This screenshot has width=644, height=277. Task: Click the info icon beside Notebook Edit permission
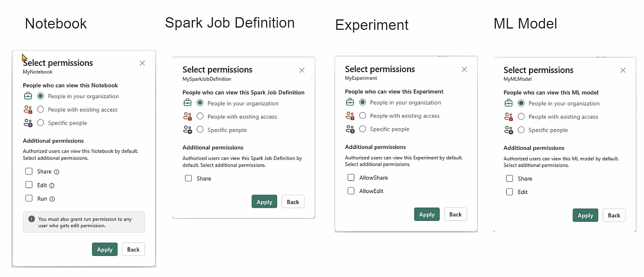pos(52,185)
